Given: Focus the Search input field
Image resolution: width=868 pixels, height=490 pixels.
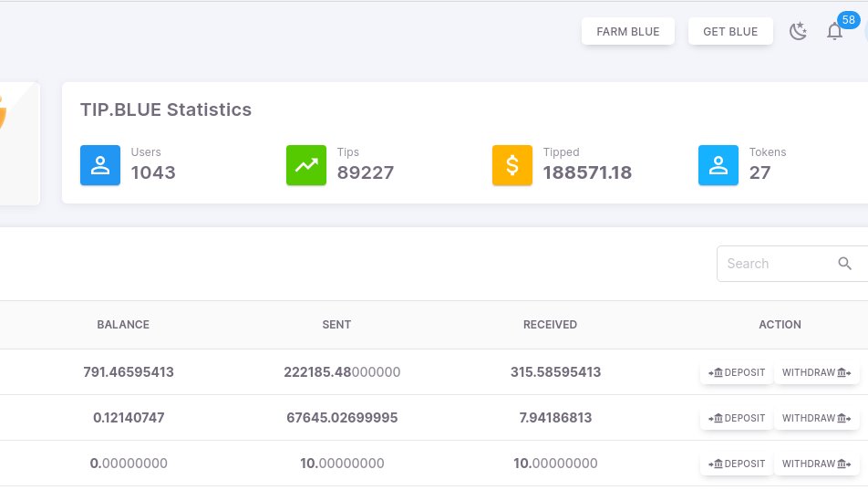Looking at the screenshot, I should (x=792, y=264).
